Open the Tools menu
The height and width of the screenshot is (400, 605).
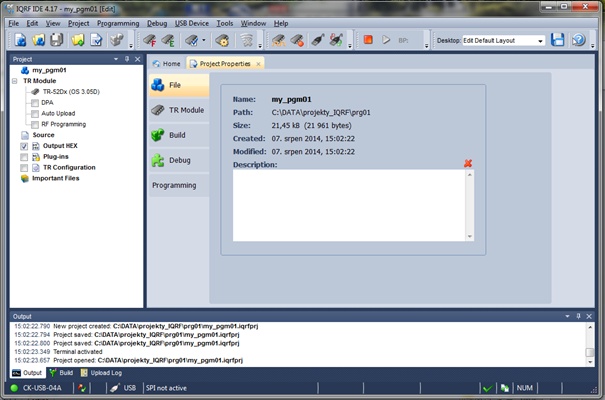(x=225, y=24)
